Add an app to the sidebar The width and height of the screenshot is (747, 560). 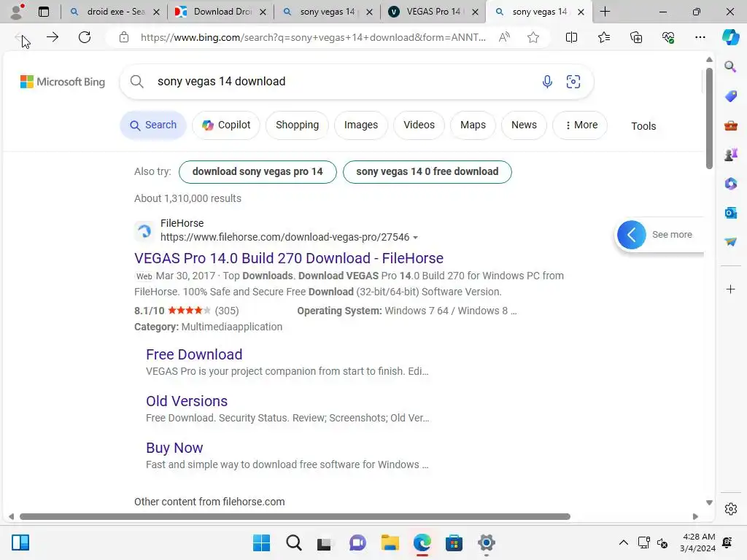coord(730,289)
